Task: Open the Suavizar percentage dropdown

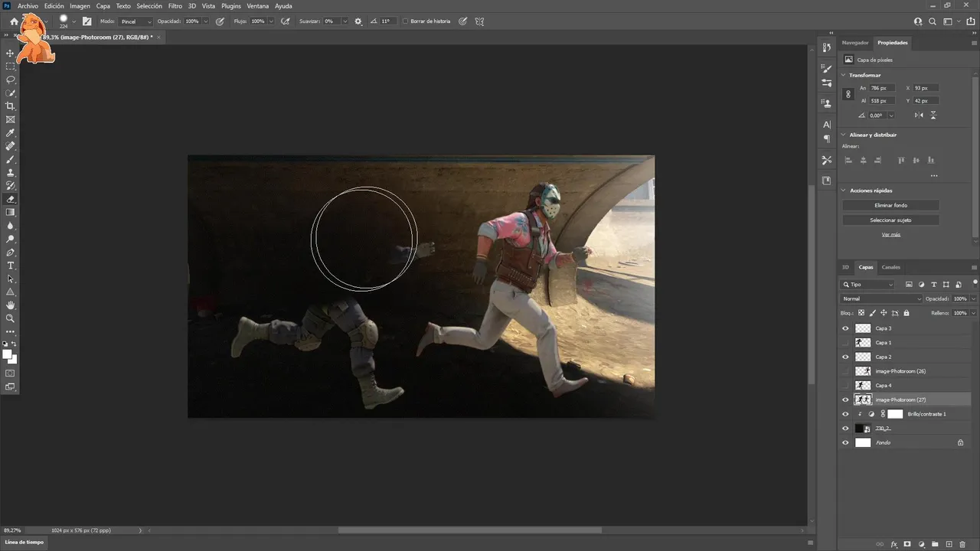Action: tap(345, 21)
